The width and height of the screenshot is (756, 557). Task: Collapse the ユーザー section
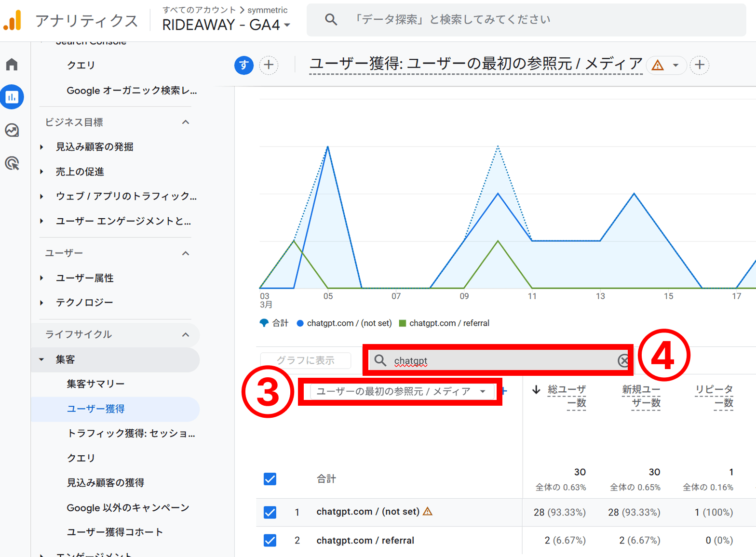pos(186,253)
